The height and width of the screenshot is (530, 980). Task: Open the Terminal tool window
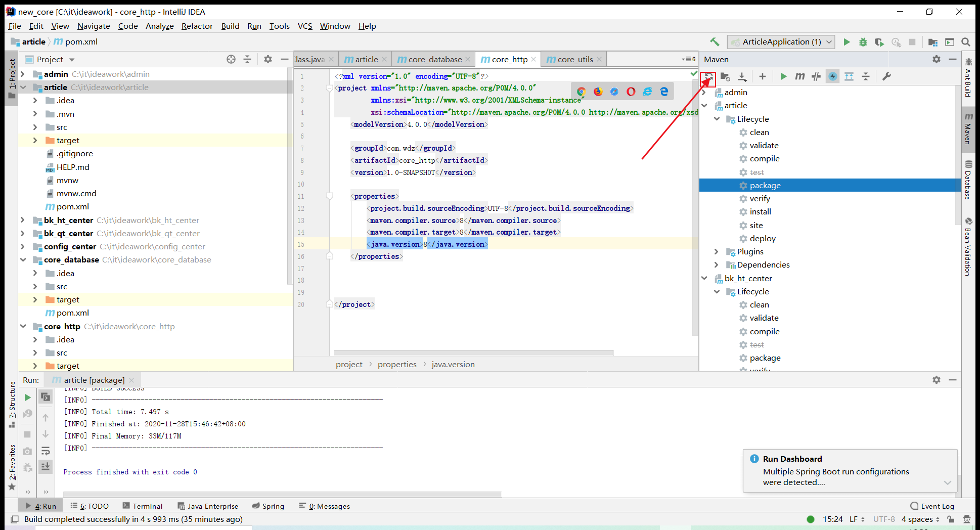point(142,506)
